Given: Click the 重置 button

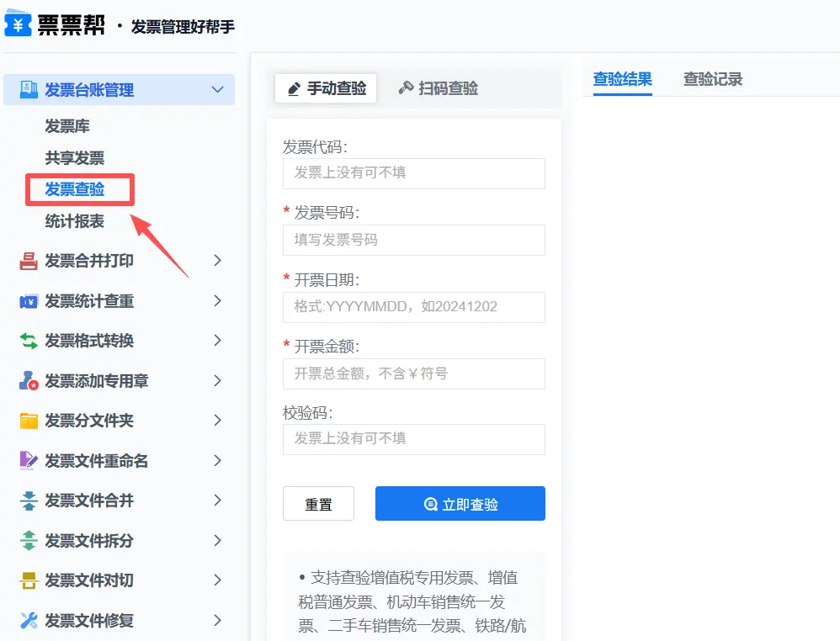Looking at the screenshot, I should [318, 504].
